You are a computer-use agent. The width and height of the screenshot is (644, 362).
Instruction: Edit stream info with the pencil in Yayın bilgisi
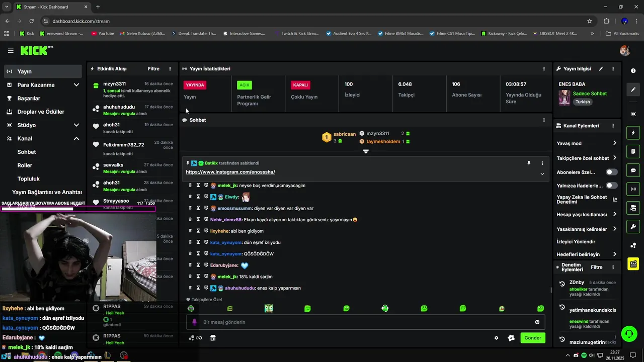(601, 69)
